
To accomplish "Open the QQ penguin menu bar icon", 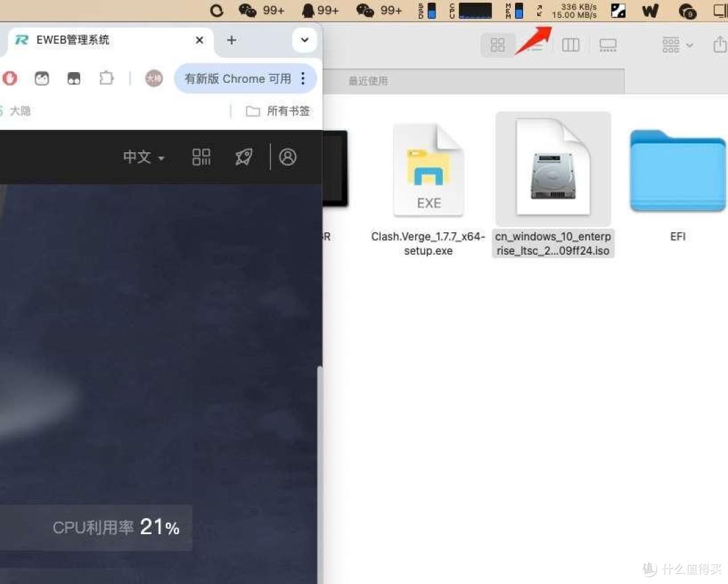I will click(307, 10).
